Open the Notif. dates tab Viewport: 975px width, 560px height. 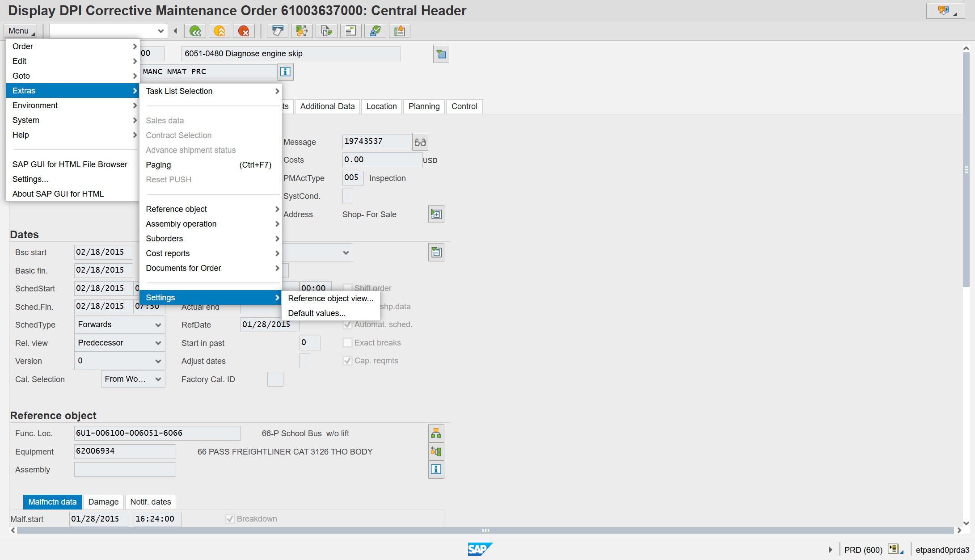pos(151,502)
